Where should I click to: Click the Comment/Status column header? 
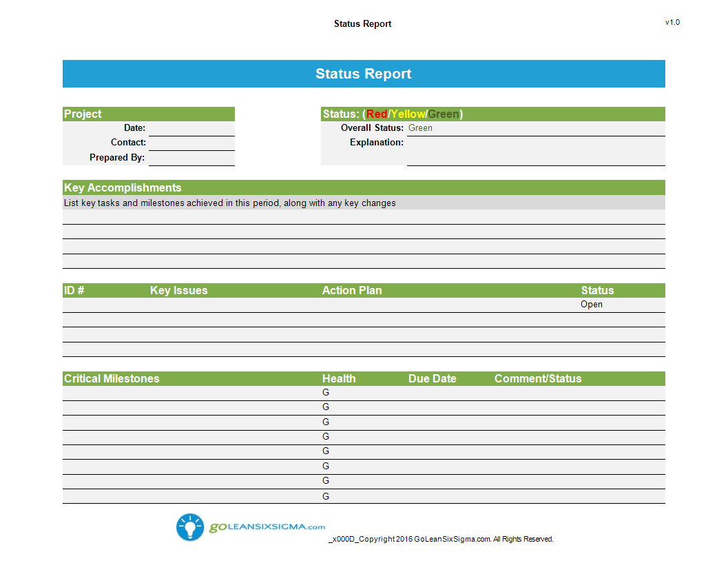tap(538, 378)
